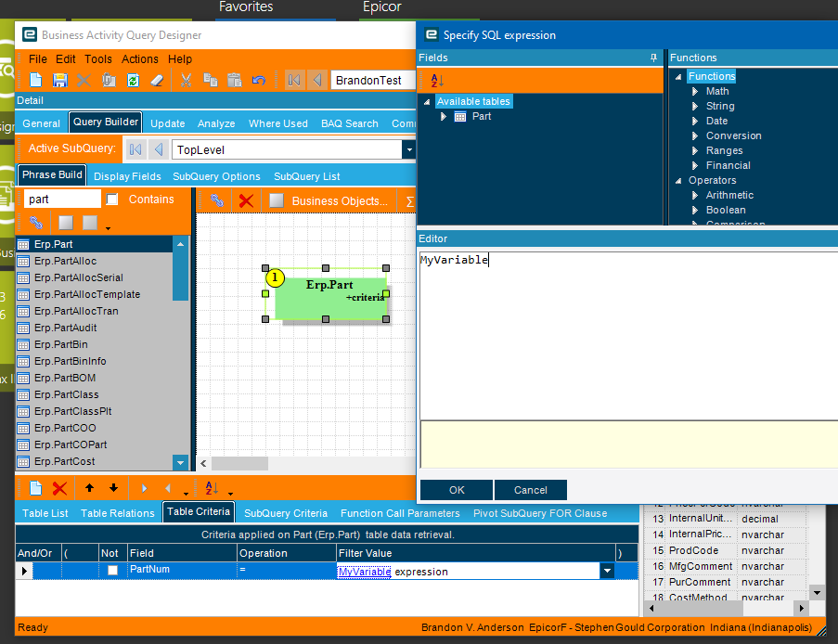The width and height of the screenshot is (838, 644).
Task: Move the criteria row up
Action: [x=89, y=488]
